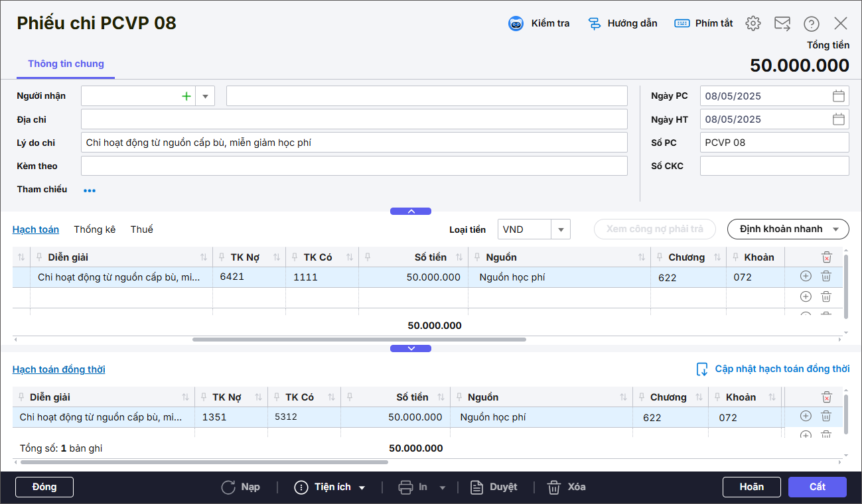Image resolution: width=862 pixels, height=504 pixels.
Task: Open the In print options arrow
Action: coord(443,488)
